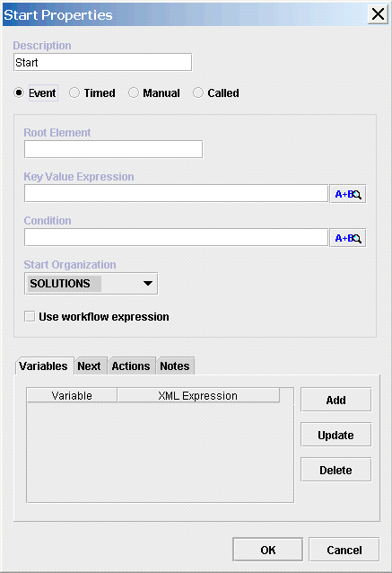Select the Timed start option
This screenshot has width=392, height=573.
tap(74, 93)
